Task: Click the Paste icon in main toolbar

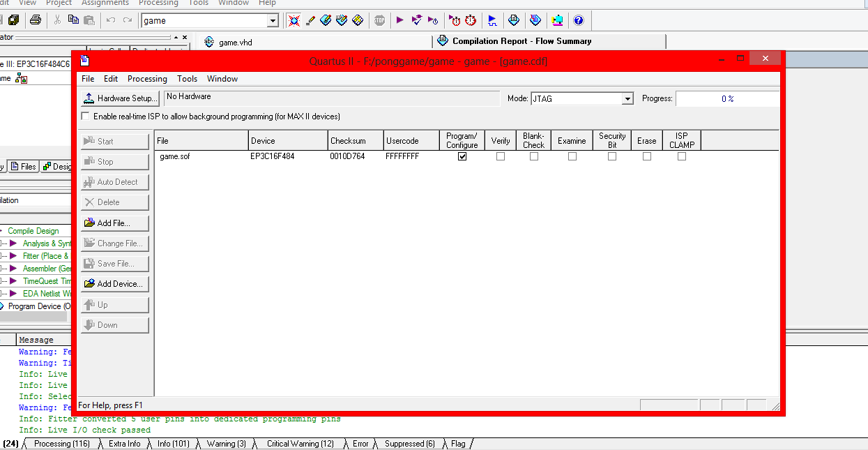Action: 89,20
